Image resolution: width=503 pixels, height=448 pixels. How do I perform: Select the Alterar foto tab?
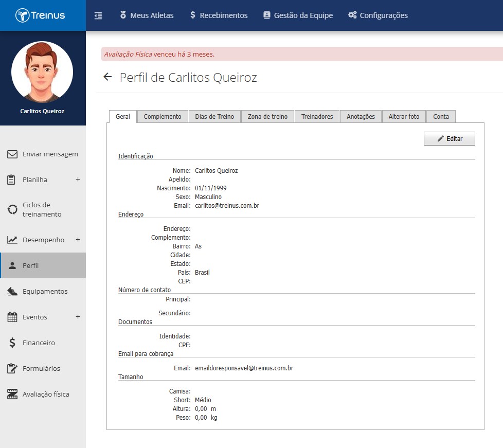tap(404, 116)
